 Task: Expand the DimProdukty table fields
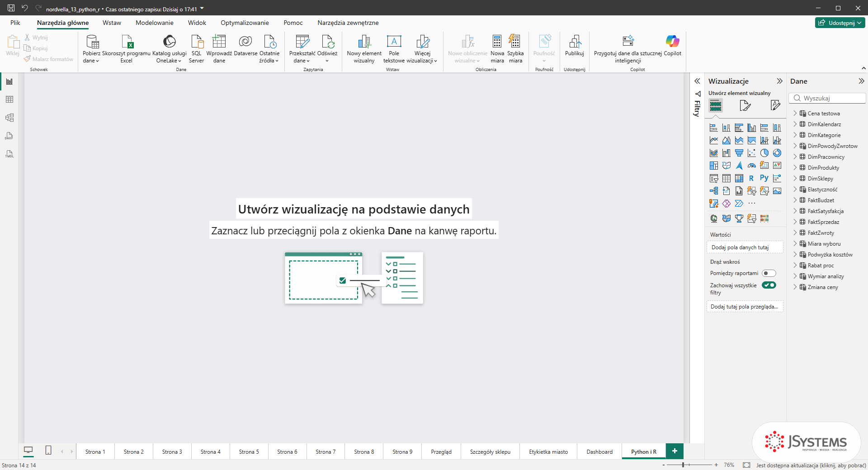coord(795,167)
